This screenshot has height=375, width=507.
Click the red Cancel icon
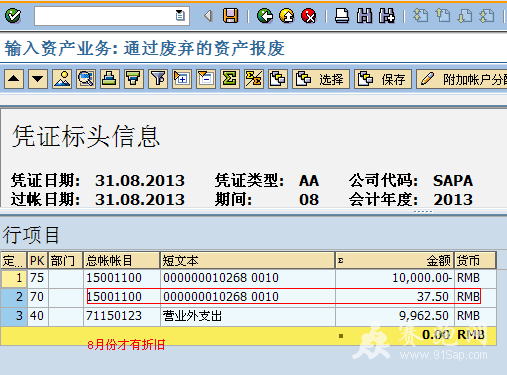[309, 16]
